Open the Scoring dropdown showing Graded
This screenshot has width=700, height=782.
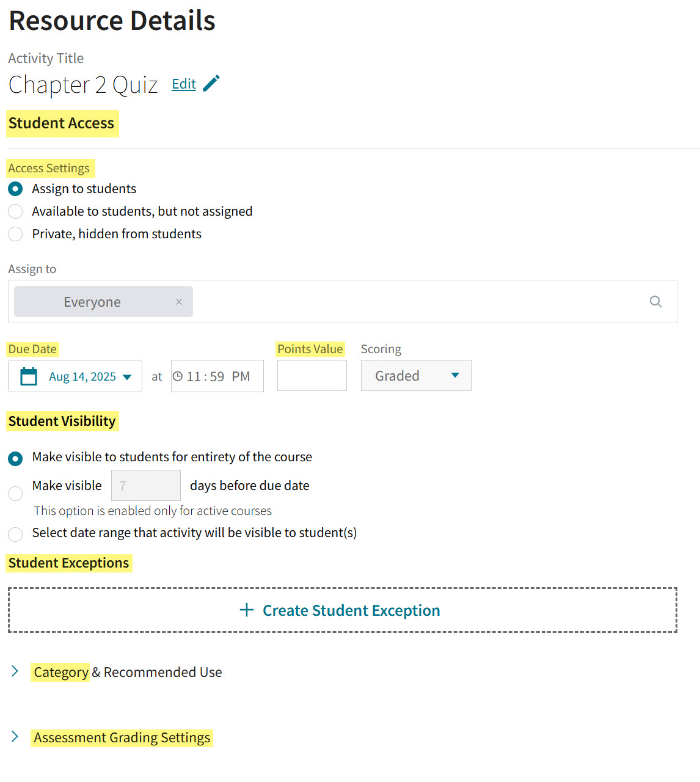coord(415,375)
